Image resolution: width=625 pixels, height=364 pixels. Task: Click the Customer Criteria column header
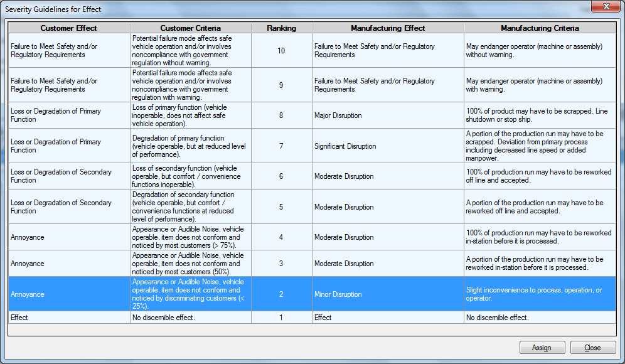click(190, 28)
